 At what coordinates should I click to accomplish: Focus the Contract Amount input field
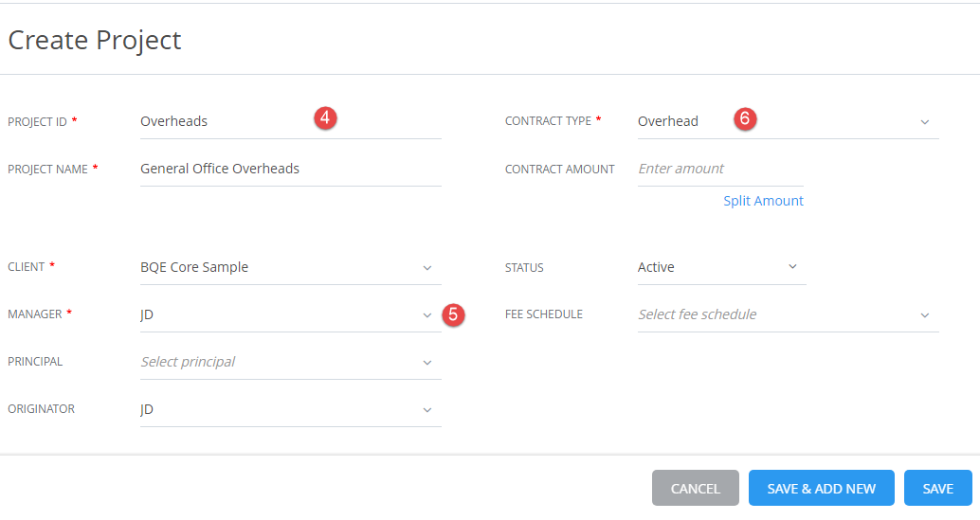click(720, 169)
